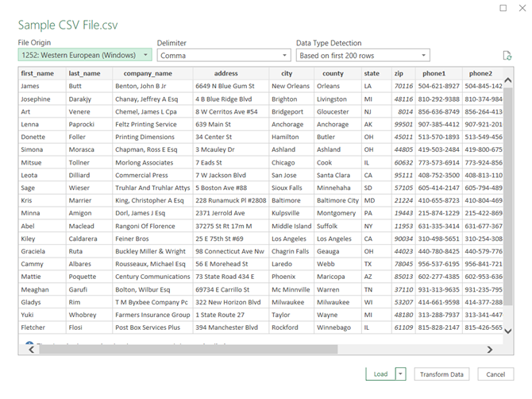Image resolution: width=532 pixels, height=399 pixels.
Task: Close the import dialog window
Action: coord(522,8)
